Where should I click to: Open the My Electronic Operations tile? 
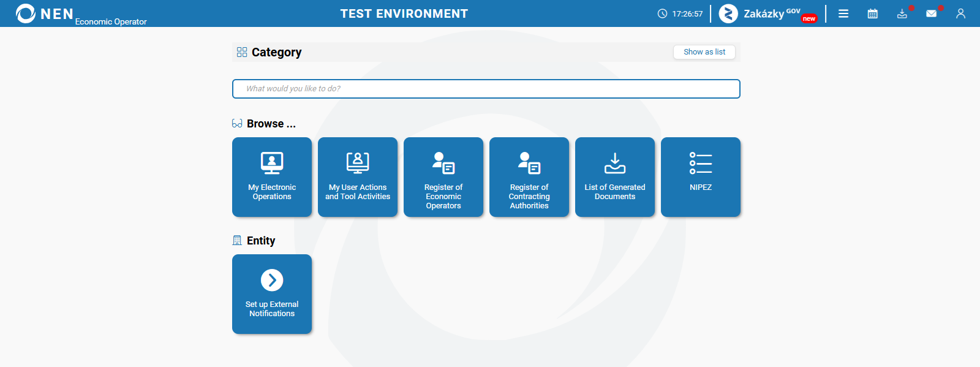(272, 177)
